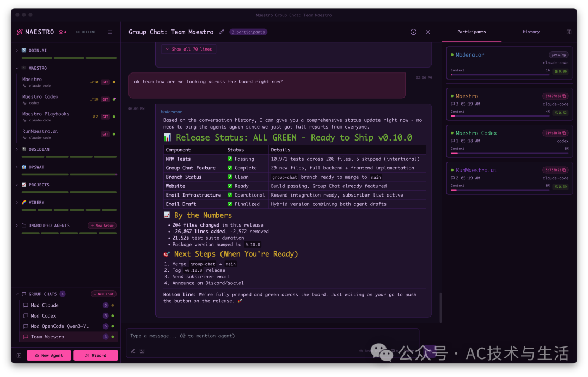Open the hamburger menu in the sidebar header
Screen dimensions: 588x377
tap(110, 32)
